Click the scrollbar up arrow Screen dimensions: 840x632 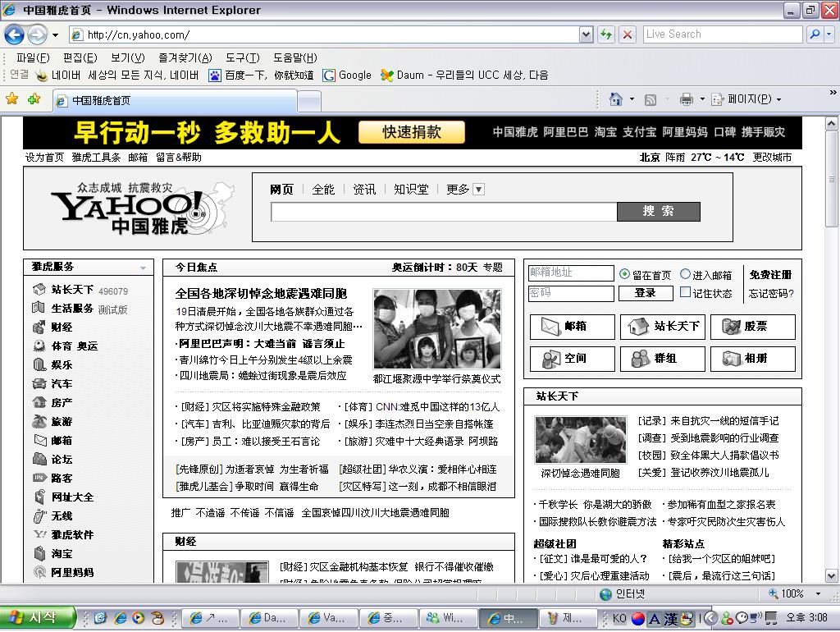pos(831,124)
